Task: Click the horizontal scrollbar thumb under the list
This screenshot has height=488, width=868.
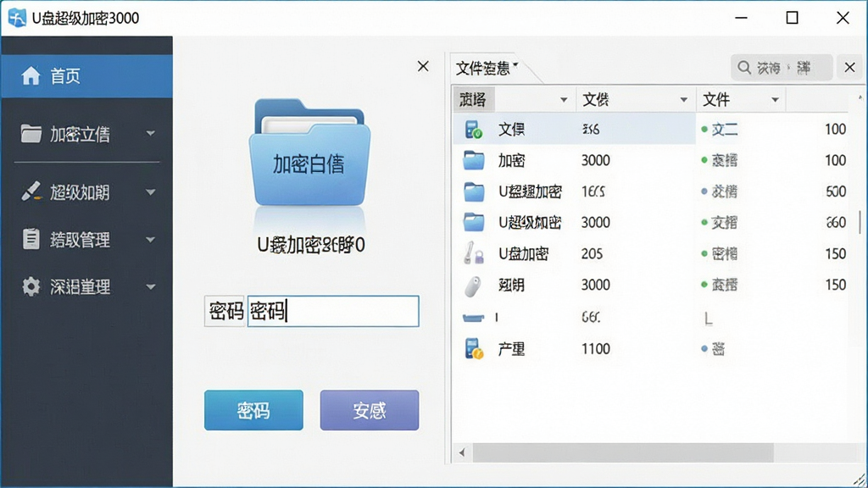Action: click(623, 452)
